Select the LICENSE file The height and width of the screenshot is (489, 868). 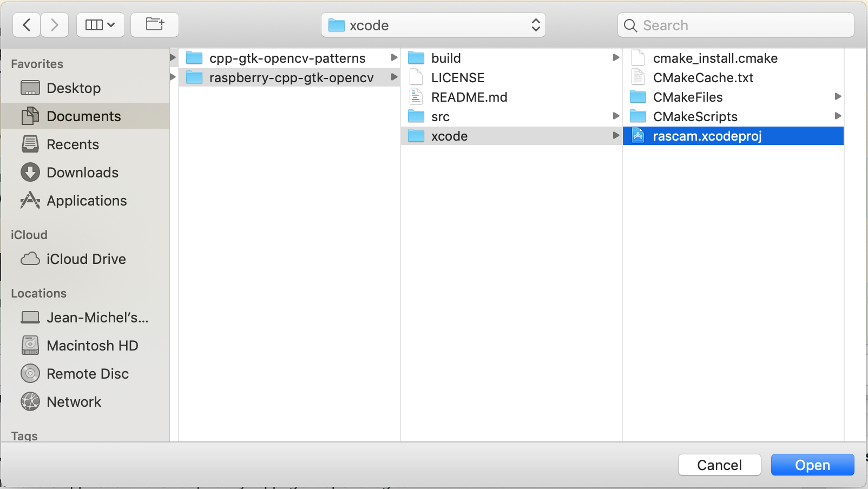(511, 77)
